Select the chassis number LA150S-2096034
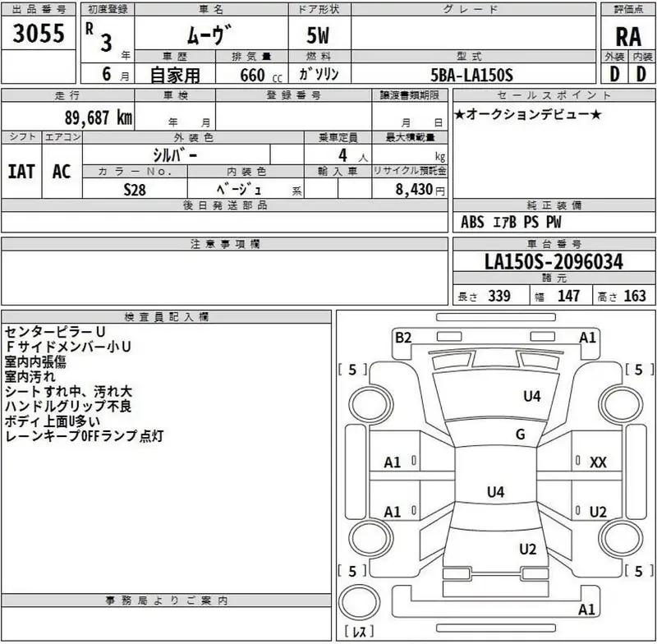Screen dimensions: 657x644 (x=554, y=262)
